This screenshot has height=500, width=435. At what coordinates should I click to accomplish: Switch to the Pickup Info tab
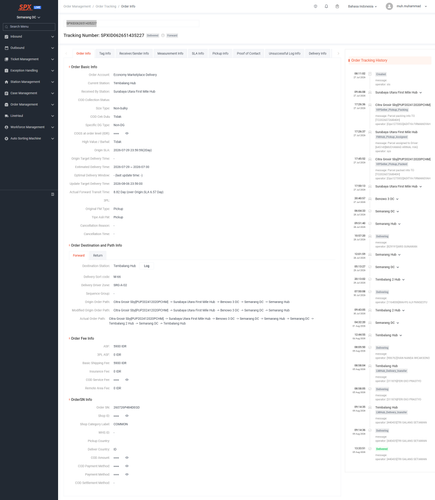coord(220,54)
